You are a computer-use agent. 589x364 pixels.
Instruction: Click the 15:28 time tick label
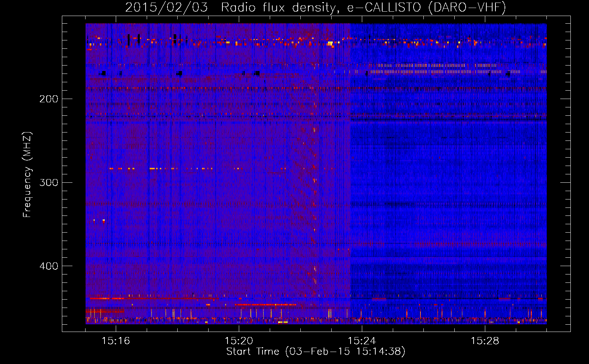click(485, 341)
